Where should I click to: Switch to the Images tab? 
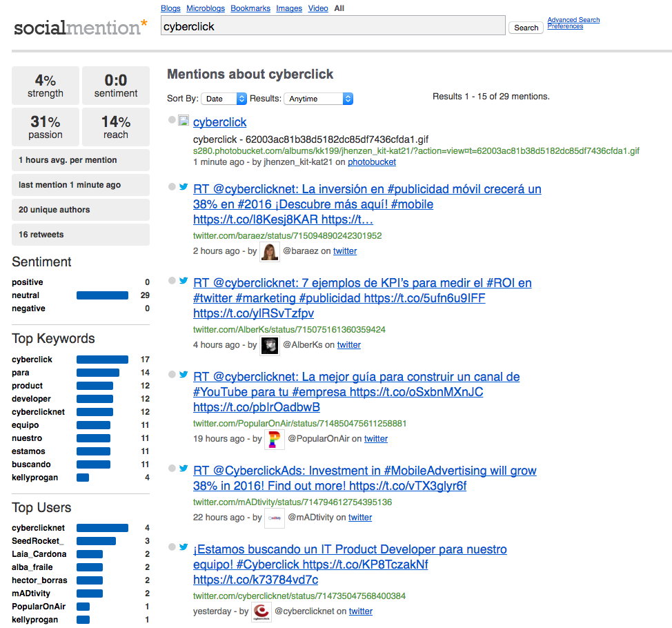click(x=289, y=8)
